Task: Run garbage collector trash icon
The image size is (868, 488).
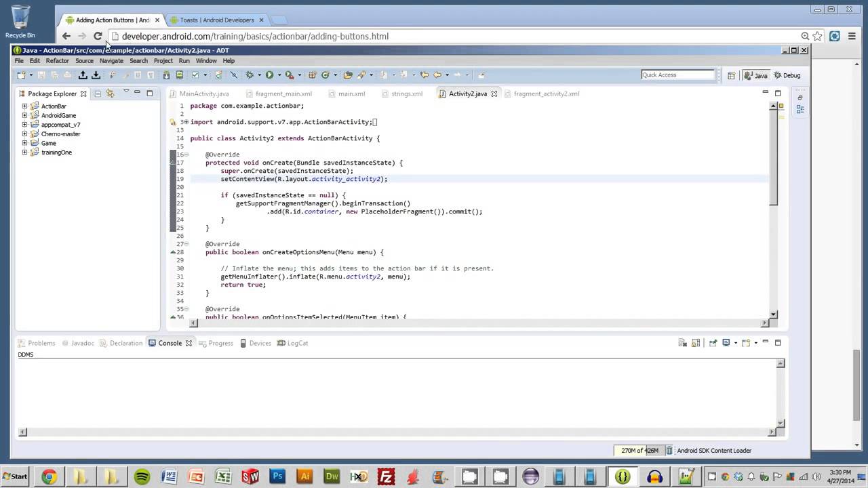Action: tap(669, 450)
